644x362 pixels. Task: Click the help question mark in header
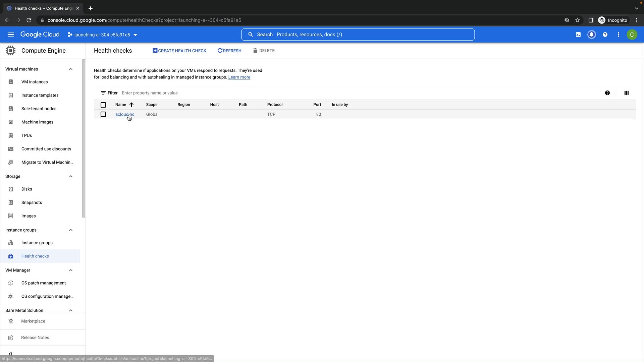[x=605, y=35]
